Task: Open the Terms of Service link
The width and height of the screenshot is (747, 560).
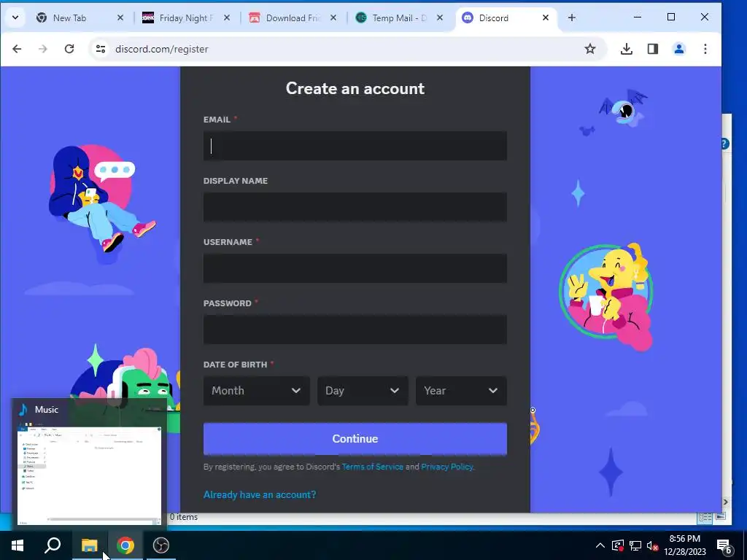Action: pos(373,467)
